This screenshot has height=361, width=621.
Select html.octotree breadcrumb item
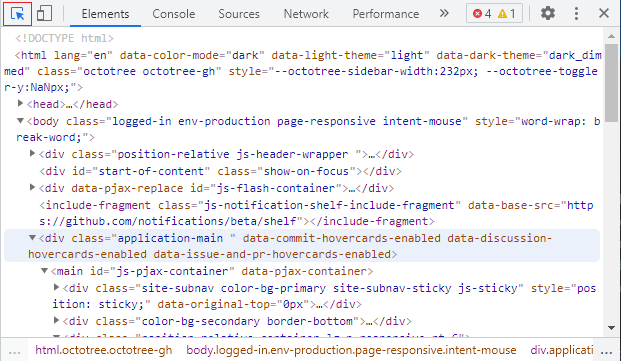coord(104,350)
